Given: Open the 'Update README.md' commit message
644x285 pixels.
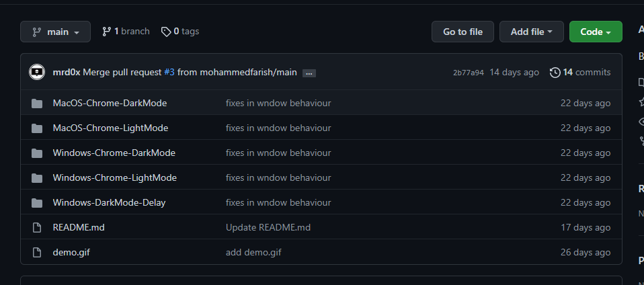Looking at the screenshot, I should click(x=268, y=227).
